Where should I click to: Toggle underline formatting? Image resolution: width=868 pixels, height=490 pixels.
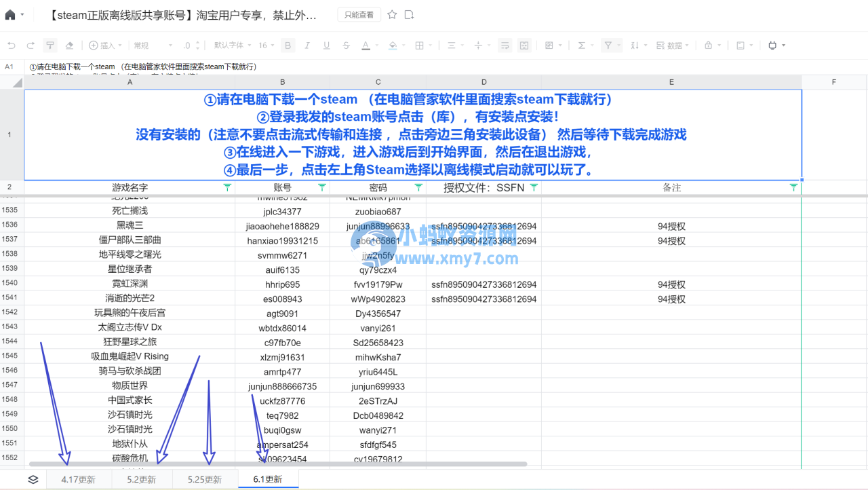tap(325, 45)
